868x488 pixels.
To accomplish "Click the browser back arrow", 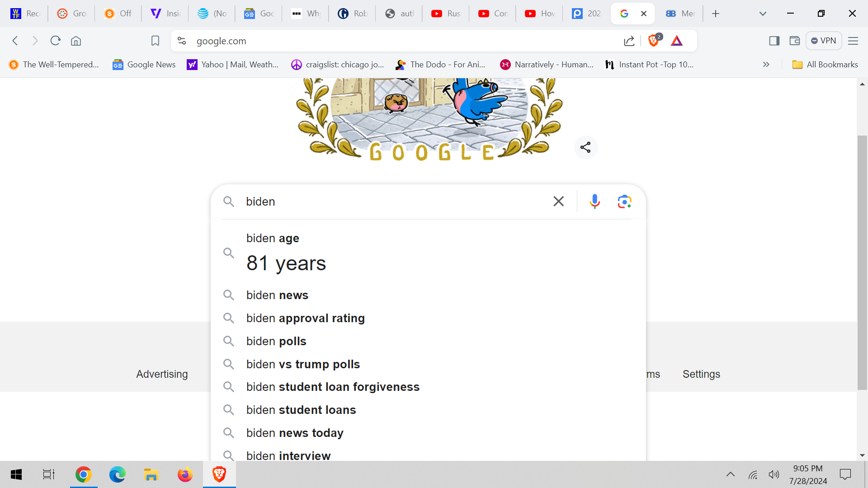I will (15, 41).
